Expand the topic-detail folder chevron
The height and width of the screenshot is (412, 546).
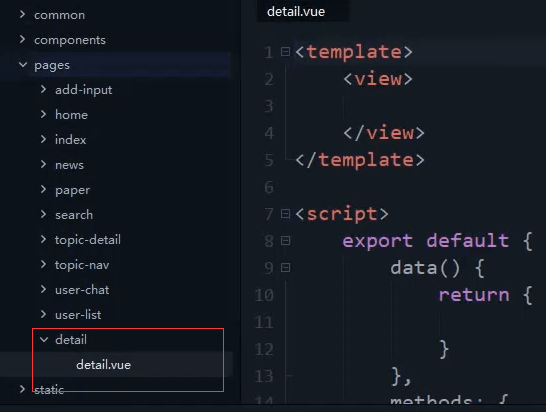click(x=43, y=239)
